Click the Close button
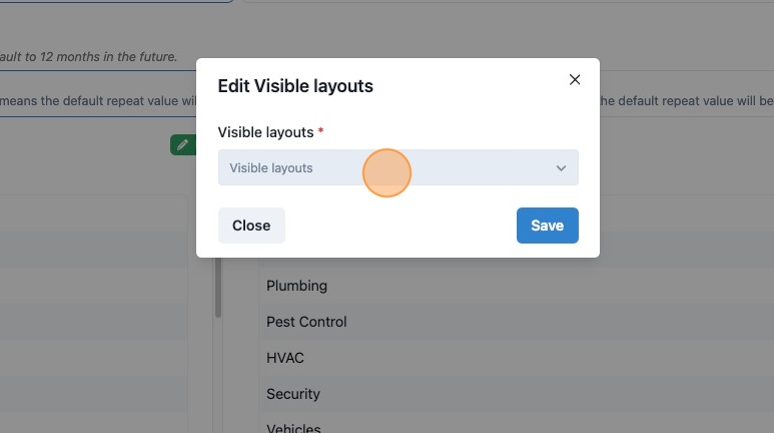Screen dimensions: 774x433 251,225
